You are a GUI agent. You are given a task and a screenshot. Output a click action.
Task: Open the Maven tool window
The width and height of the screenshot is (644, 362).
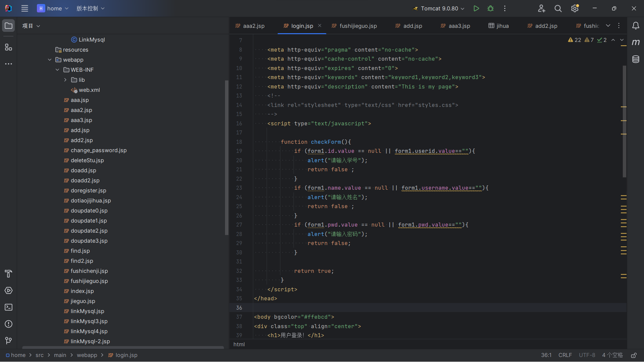pyautogui.click(x=636, y=42)
